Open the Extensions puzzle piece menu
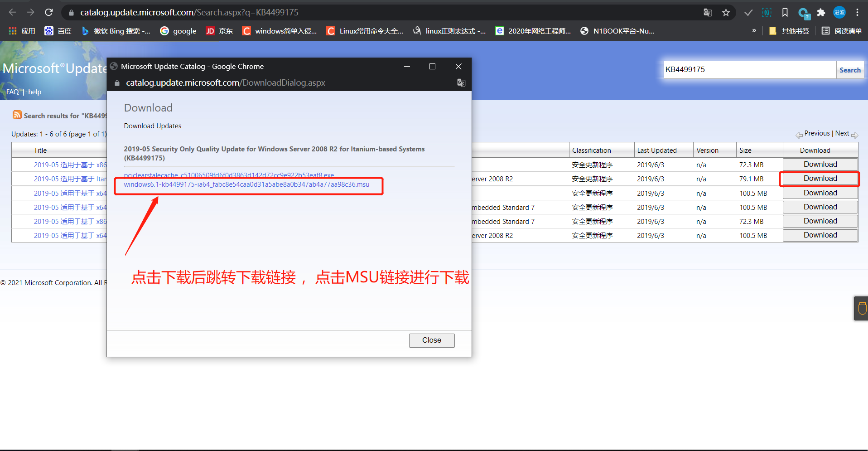The width and height of the screenshot is (868, 451). [821, 13]
